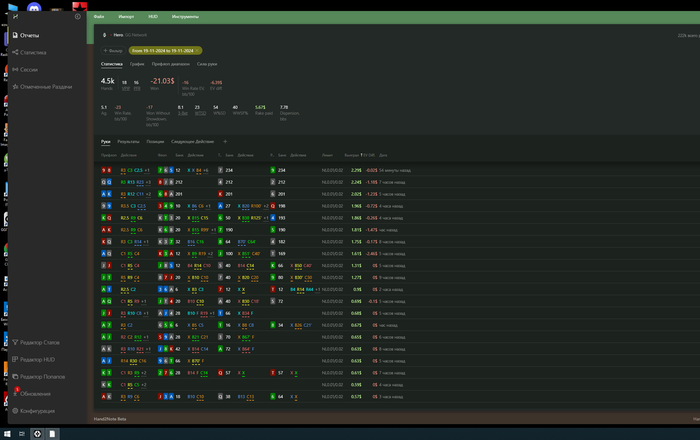Open the Отчеты section icon in sidebar
This screenshot has height=440, width=700.
[14, 35]
